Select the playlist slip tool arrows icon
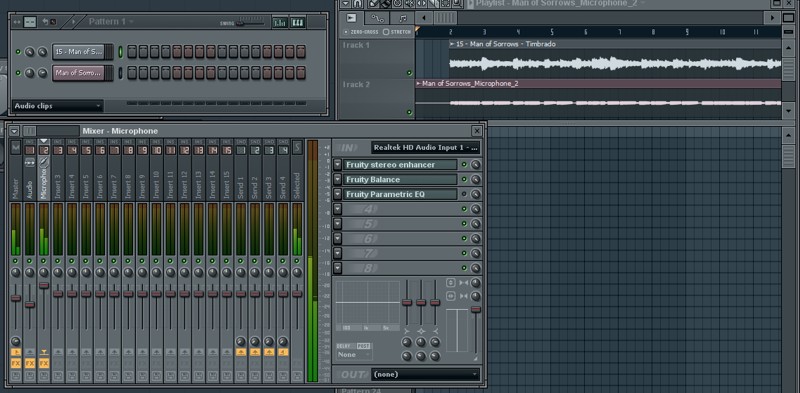The image size is (800, 393). [x=421, y=4]
